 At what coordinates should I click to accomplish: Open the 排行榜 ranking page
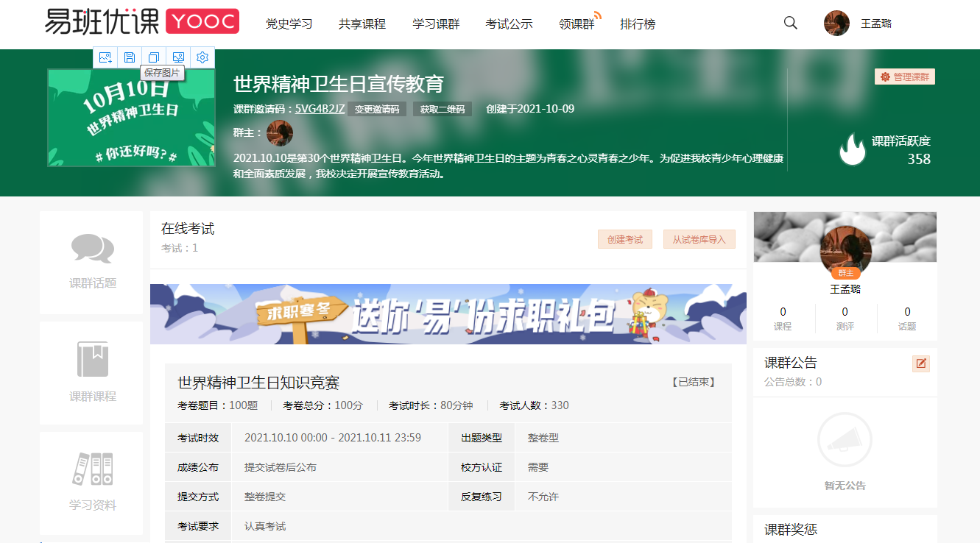638,24
